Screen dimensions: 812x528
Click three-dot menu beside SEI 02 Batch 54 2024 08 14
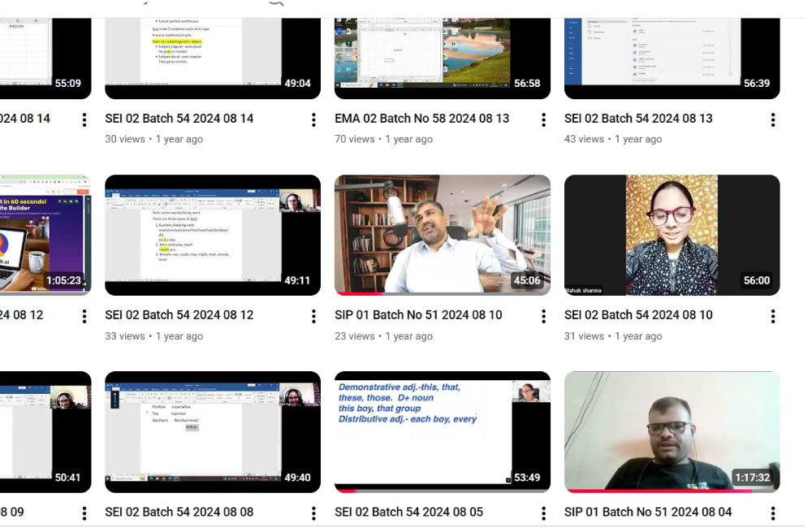click(313, 120)
